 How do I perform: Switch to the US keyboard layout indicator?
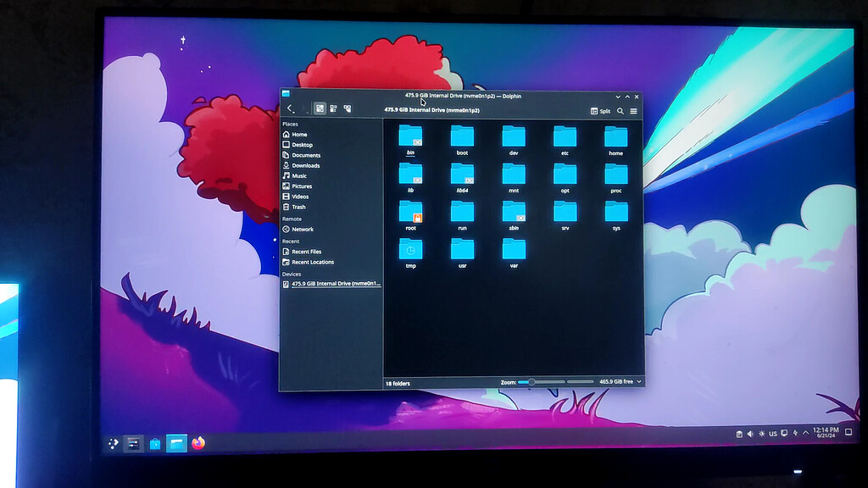tap(773, 432)
